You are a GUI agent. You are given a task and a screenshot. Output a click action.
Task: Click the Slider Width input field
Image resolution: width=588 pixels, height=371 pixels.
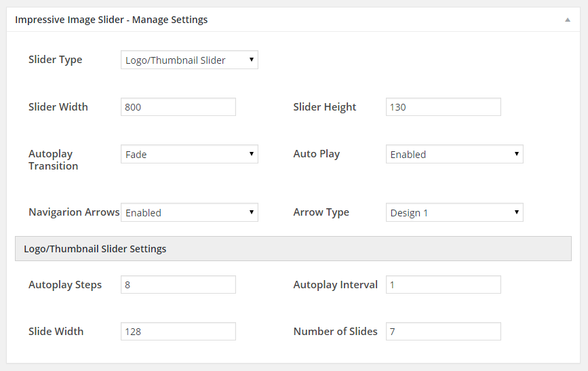point(178,107)
